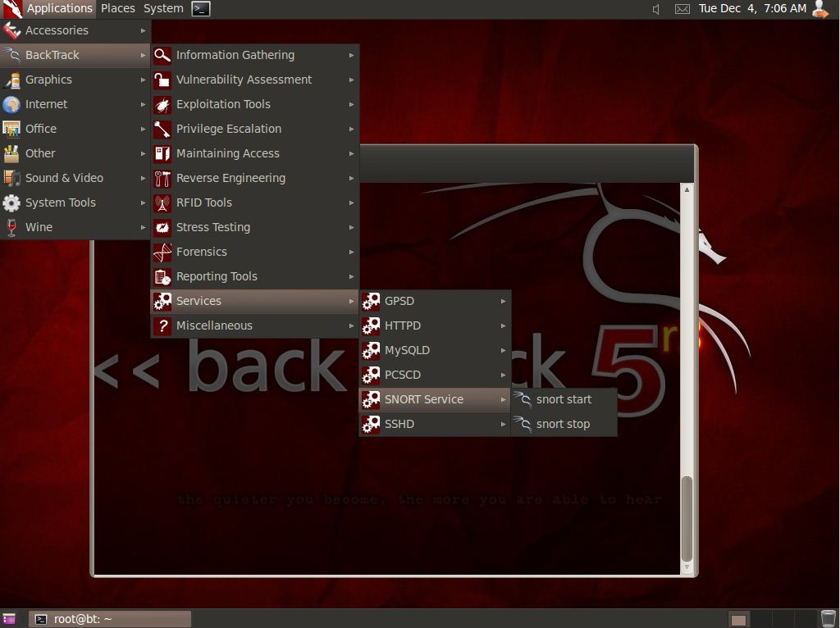Select the SNORT Service entry
The image size is (840, 628).
coord(435,399)
